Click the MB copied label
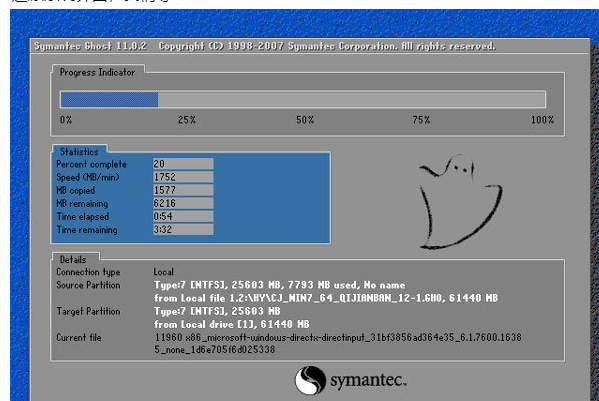The image size is (599, 401). click(x=76, y=190)
